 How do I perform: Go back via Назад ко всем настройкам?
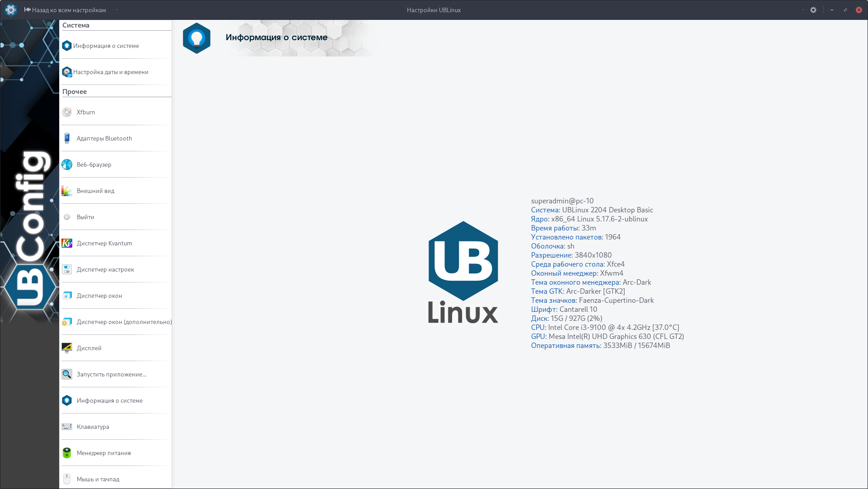(x=65, y=10)
